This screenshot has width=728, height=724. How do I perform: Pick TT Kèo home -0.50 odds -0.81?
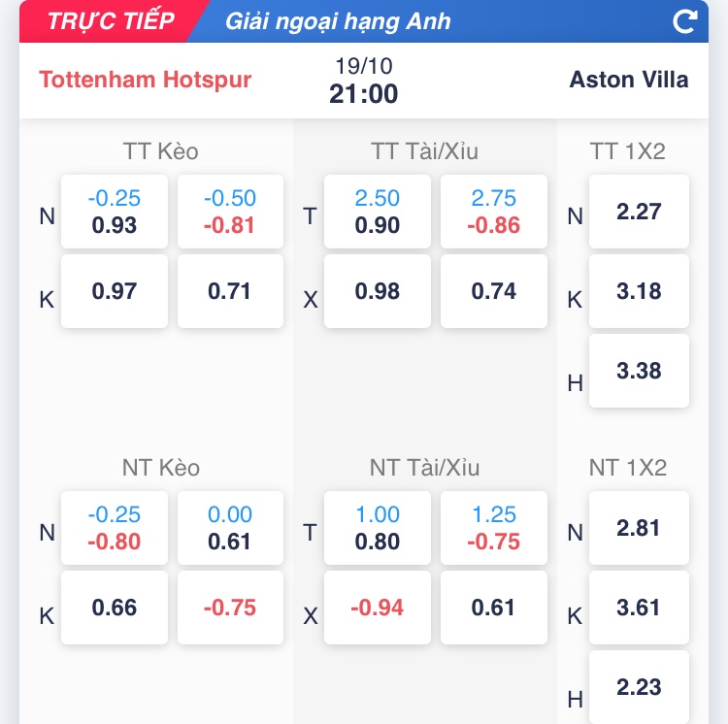pos(230,212)
